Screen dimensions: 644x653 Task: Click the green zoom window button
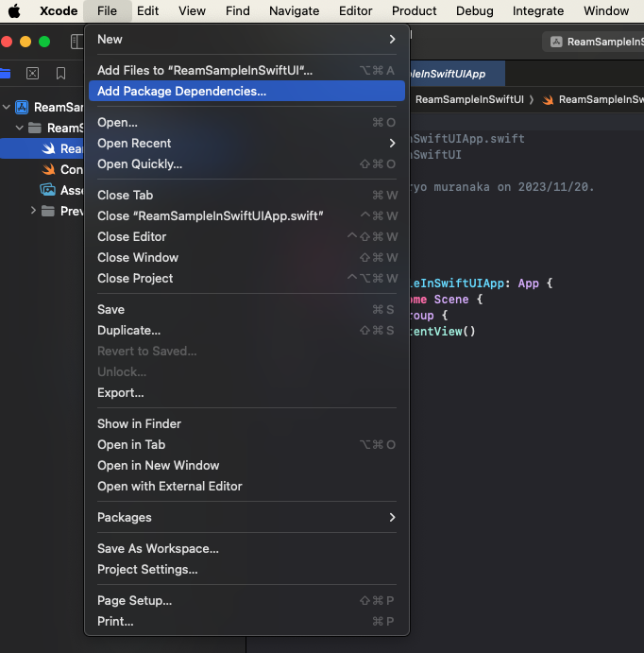pos(43,42)
